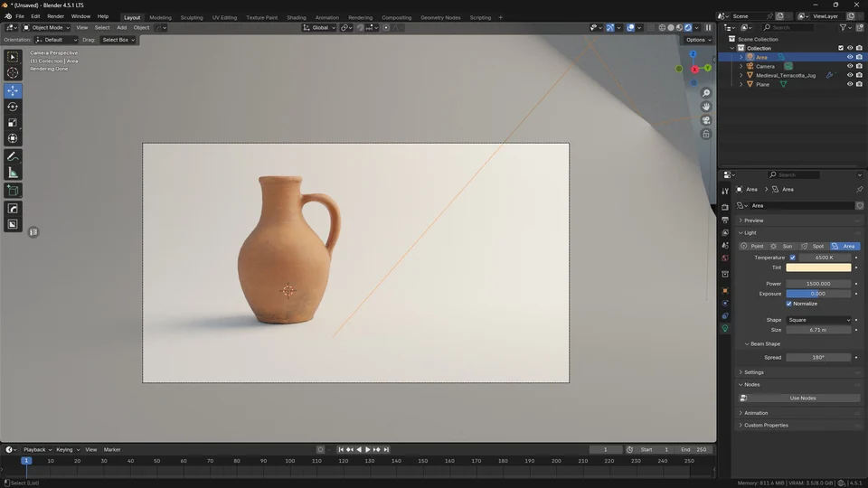Select the Cursor tool
Image resolution: width=868 pixels, height=488 pixels.
pyautogui.click(x=13, y=73)
